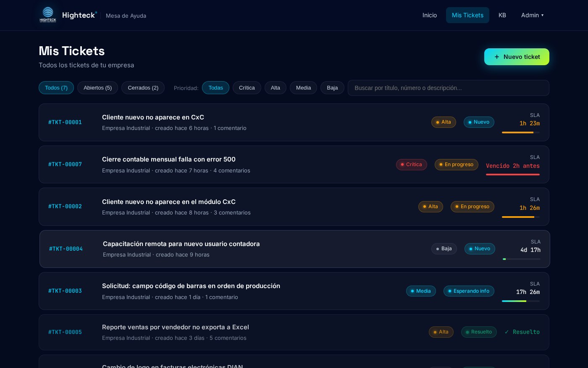Click meta text 'creado hace 7 horas · 4 comentarios'
Viewport: 588px width, 368px height.
click(x=202, y=170)
